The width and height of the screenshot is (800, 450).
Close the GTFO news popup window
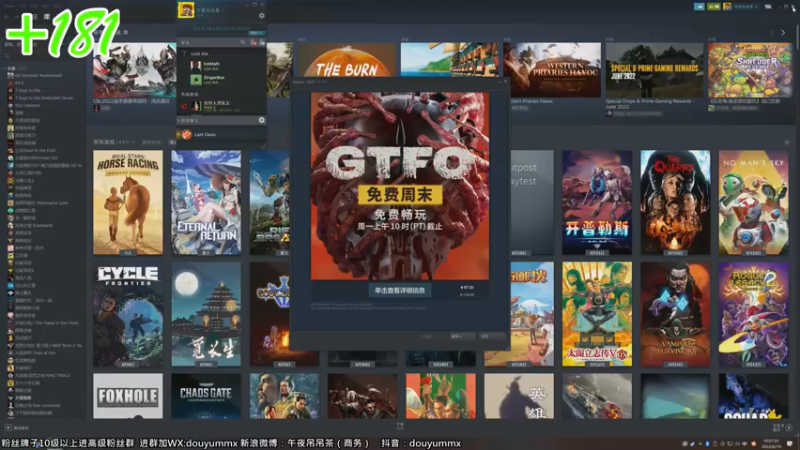tap(506, 81)
